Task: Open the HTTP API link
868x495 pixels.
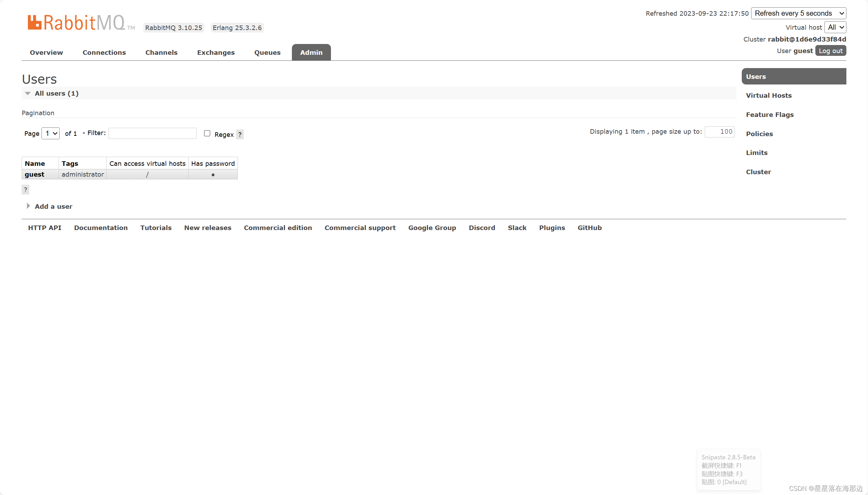Action: [45, 228]
